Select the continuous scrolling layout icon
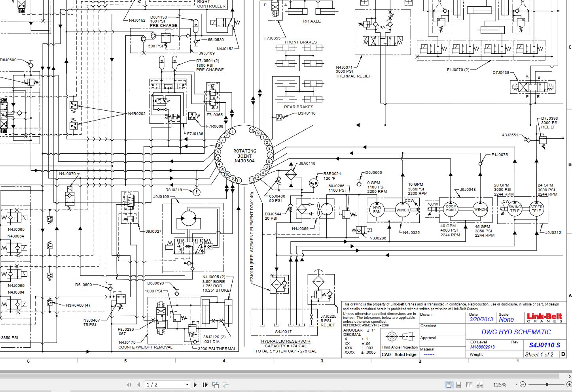Viewport: 572px width, 392px height. point(459,384)
